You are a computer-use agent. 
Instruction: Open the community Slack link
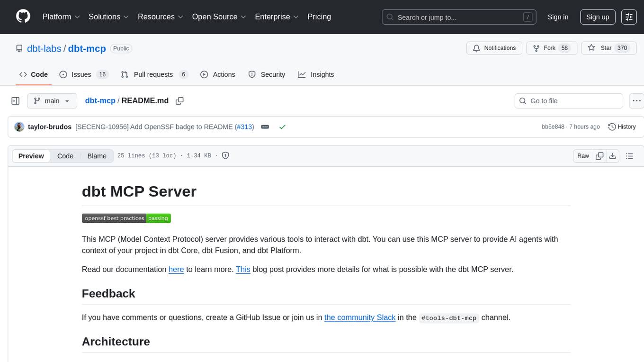pyautogui.click(x=360, y=317)
